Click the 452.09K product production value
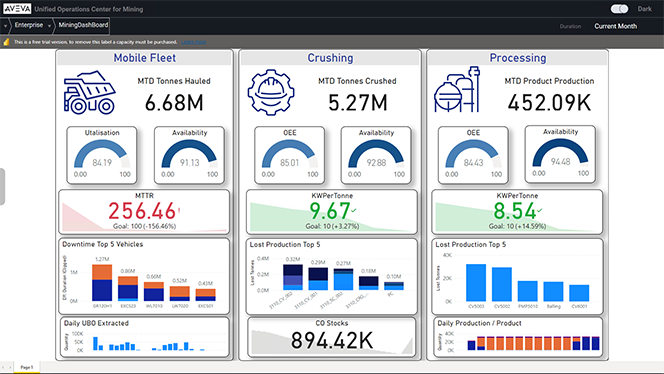 pyautogui.click(x=549, y=103)
